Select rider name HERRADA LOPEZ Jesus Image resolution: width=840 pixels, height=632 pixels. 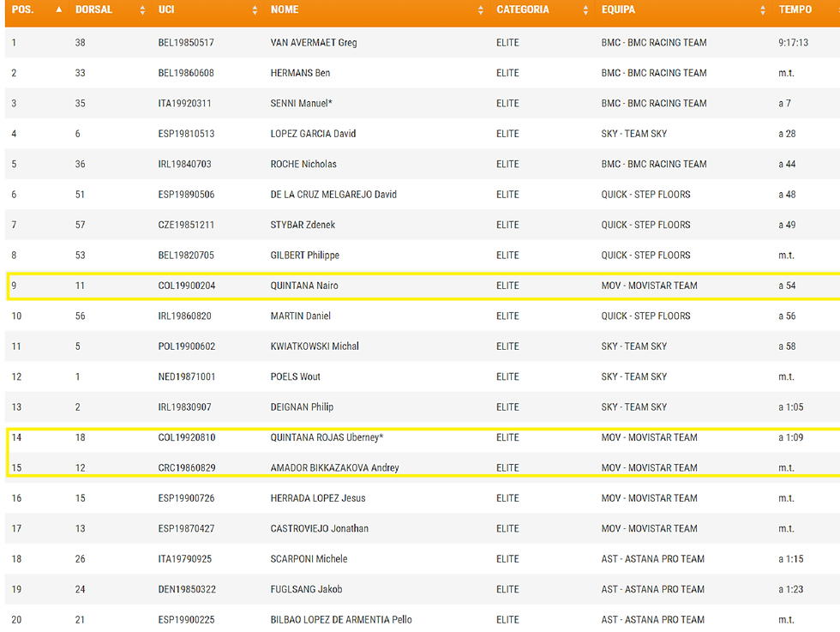coord(318,498)
